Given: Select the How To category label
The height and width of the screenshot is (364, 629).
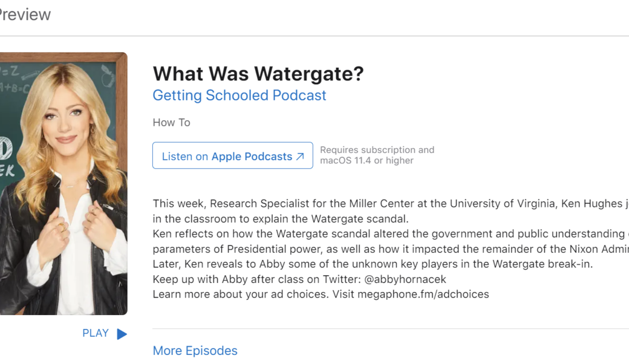Looking at the screenshot, I should [x=171, y=123].
